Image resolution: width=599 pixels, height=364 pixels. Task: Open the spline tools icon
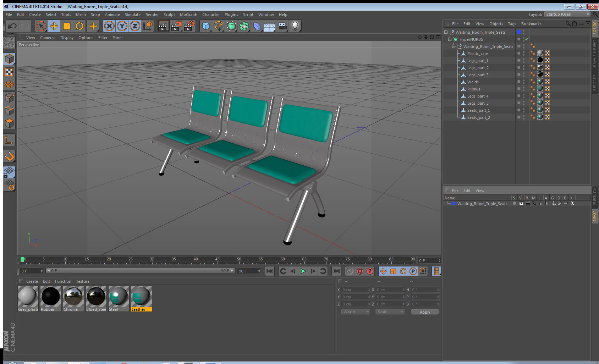coord(219,26)
